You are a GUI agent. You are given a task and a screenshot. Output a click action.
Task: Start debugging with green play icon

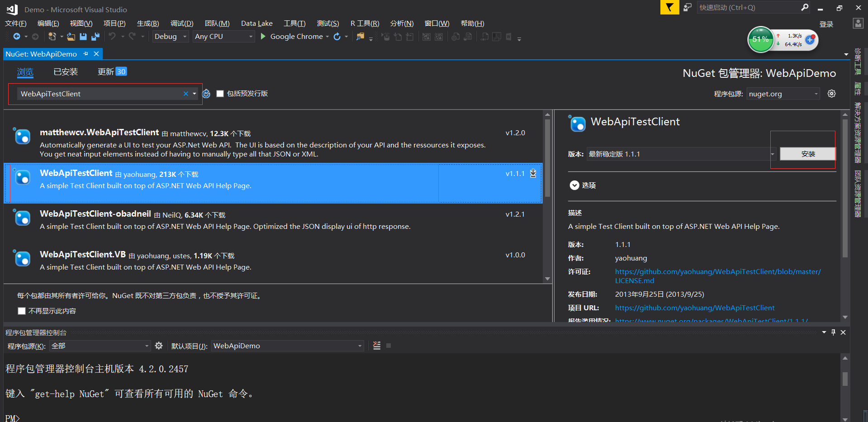pos(263,36)
